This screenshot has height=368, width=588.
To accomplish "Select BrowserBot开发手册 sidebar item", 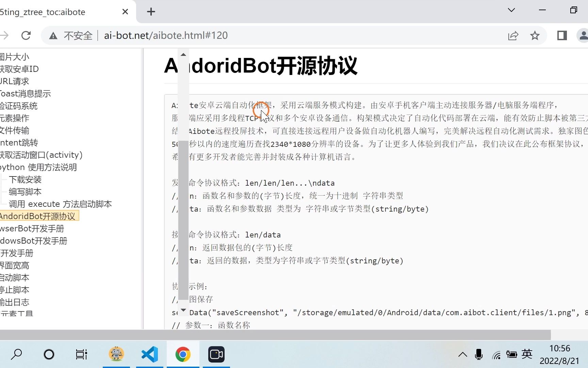I will click(32, 229).
